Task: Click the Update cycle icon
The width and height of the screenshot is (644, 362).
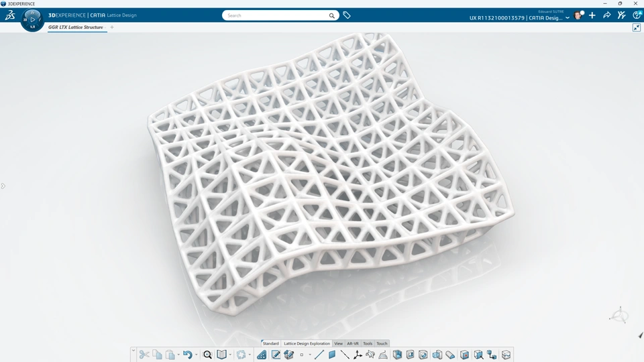Action: pyautogui.click(x=241, y=354)
